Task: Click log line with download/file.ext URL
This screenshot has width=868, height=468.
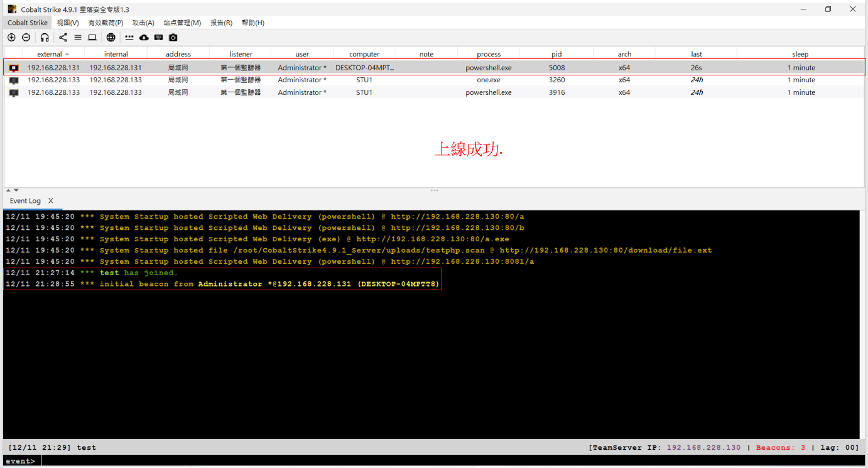Action: pos(359,251)
